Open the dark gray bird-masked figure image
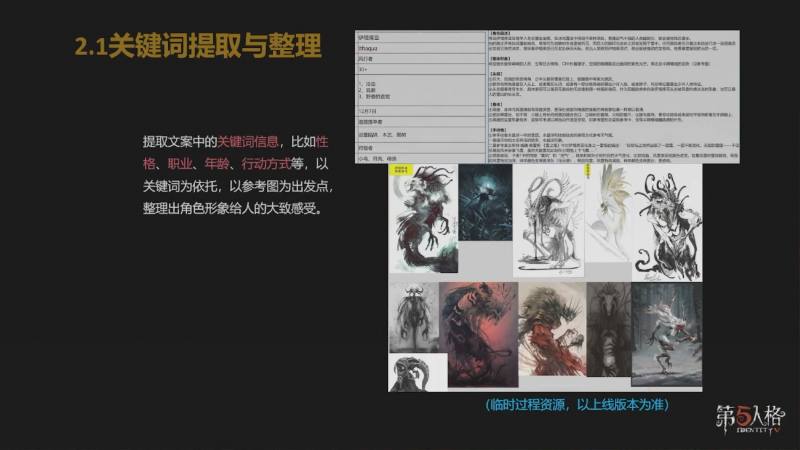The image size is (800, 450). (x=609, y=330)
